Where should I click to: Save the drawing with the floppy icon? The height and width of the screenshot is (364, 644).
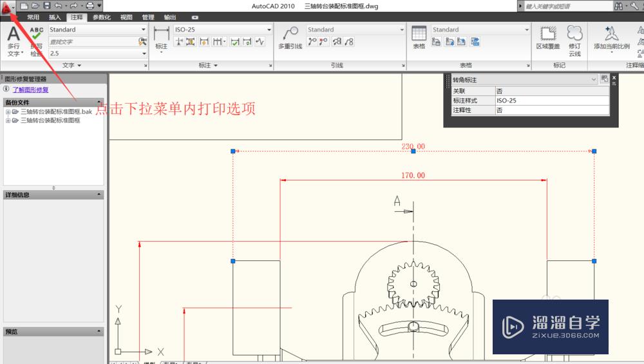click(47, 6)
